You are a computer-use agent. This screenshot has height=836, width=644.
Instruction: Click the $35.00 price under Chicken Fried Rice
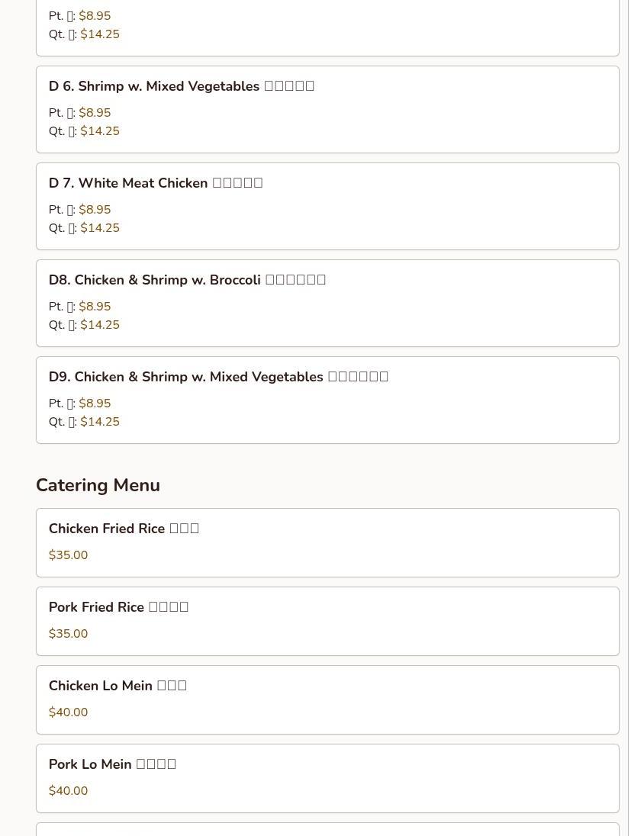pos(68,555)
